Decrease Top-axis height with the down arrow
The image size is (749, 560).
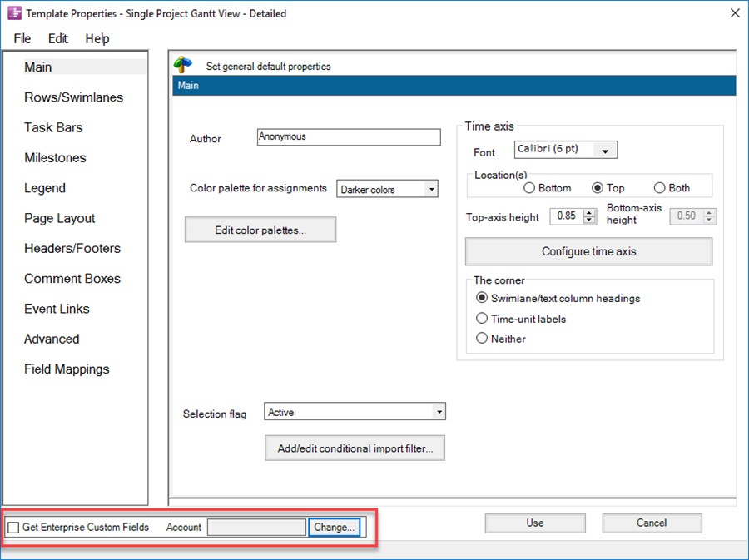click(590, 221)
